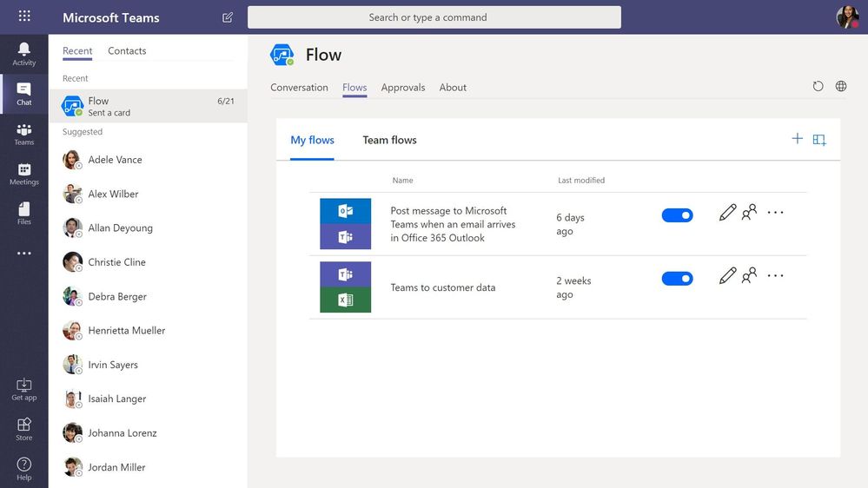Image resolution: width=868 pixels, height=488 pixels.
Task: Edit the Teams to customer data flow
Action: click(x=727, y=275)
